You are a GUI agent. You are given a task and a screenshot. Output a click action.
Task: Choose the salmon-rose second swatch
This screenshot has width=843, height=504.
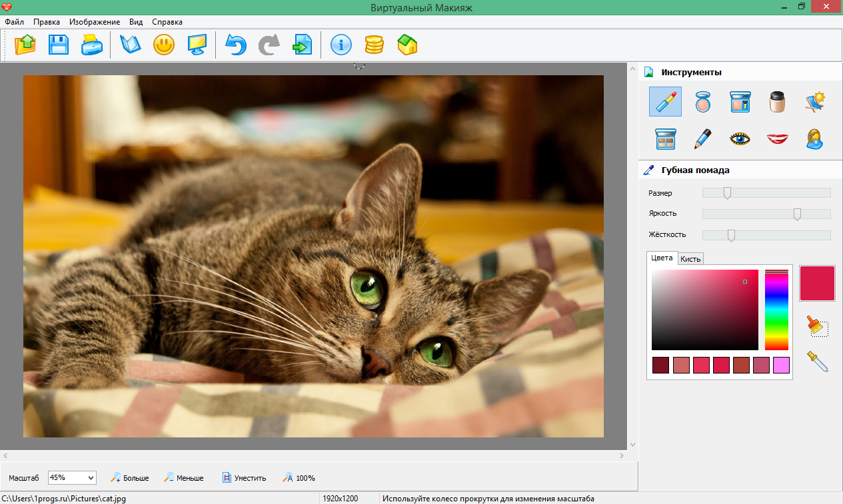(680, 365)
